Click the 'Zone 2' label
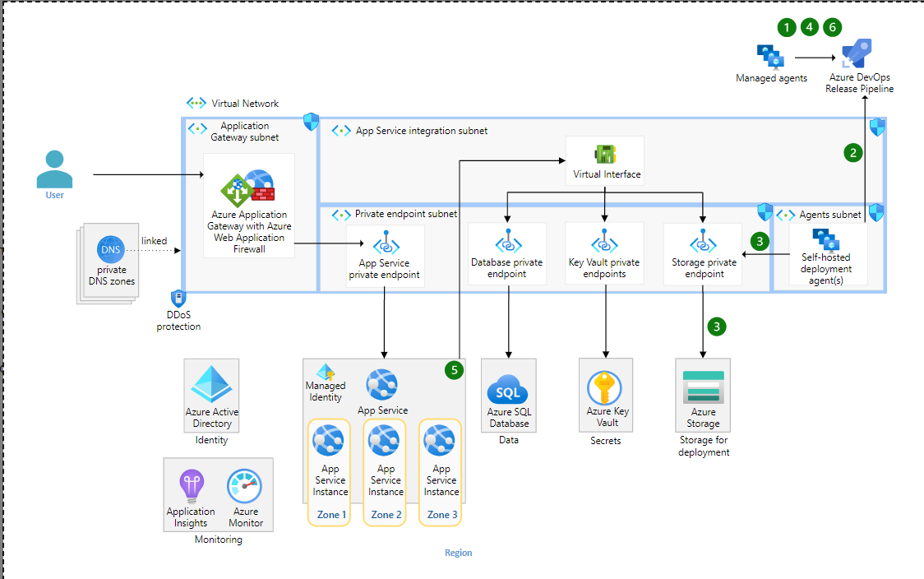 coord(386,515)
